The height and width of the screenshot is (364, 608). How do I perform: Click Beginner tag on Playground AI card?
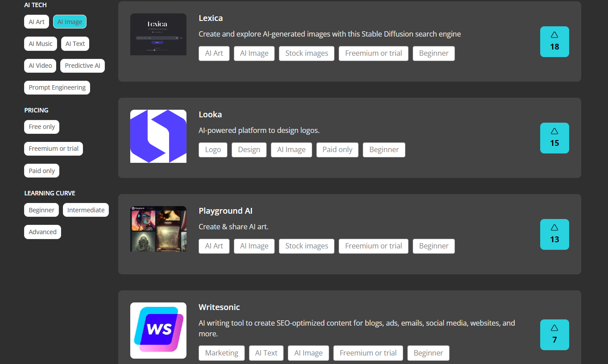pyautogui.click(x=434, y=246)
